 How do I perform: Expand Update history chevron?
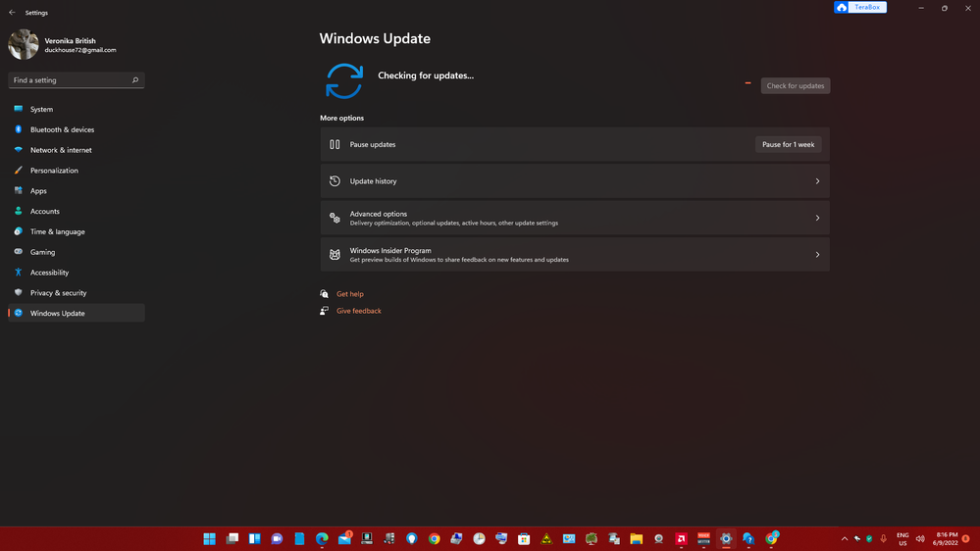(817, 181)
